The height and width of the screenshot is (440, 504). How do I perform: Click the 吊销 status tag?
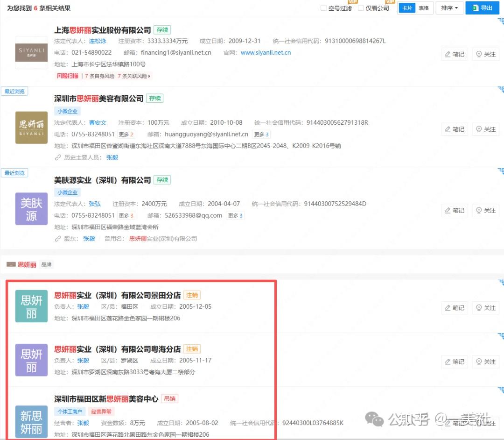click(x=169, y=399)
